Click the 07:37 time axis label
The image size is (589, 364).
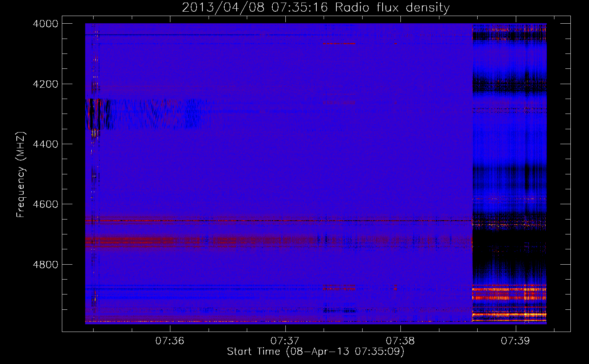pos(285,341)
